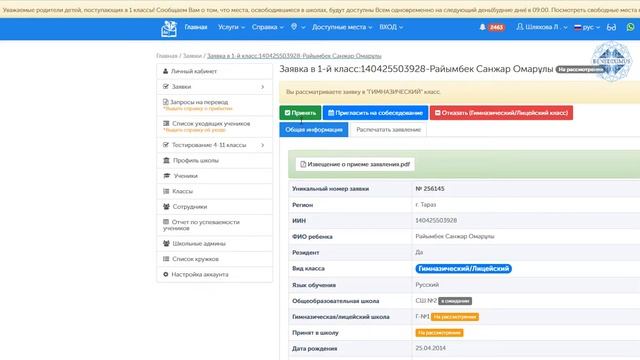Click Заявки breadcrumb link
Image resolution: width=640 pixels, height=360 pixels.
point(192,56)
